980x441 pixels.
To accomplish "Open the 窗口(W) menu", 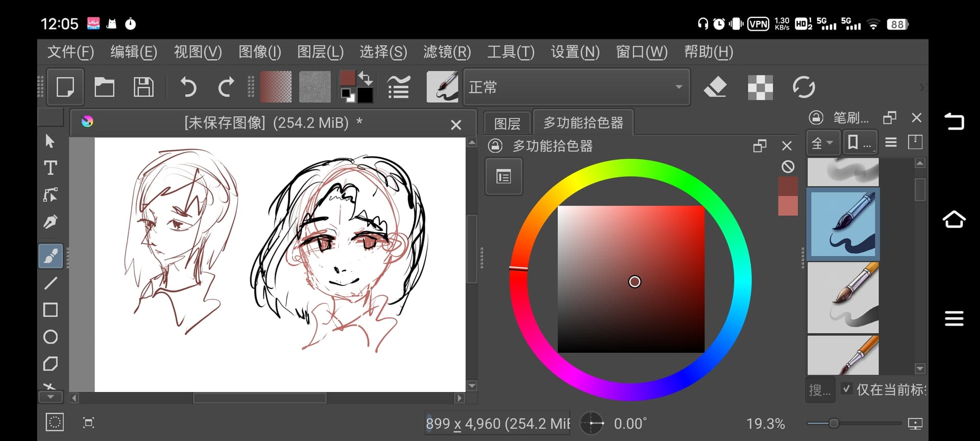I will click(642, 52).
